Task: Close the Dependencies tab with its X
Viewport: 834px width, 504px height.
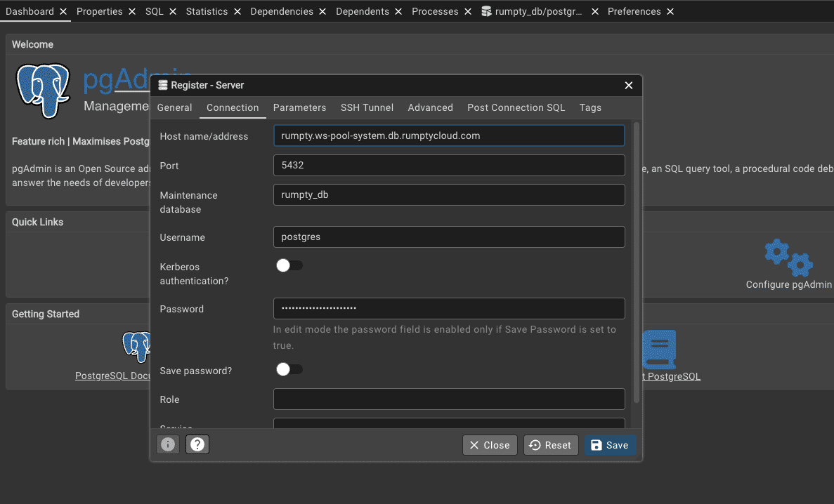Action: tap(322, 12)
